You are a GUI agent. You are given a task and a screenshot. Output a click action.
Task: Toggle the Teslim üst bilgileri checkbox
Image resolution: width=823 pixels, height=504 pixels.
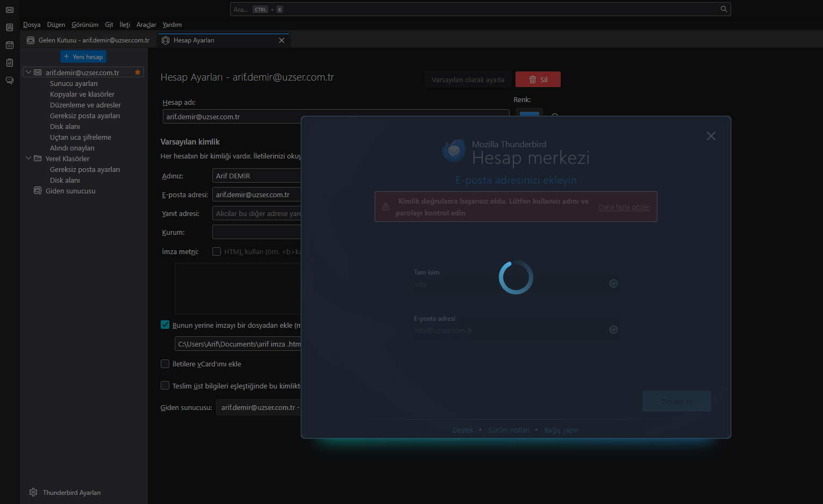(x=165, y=385)
